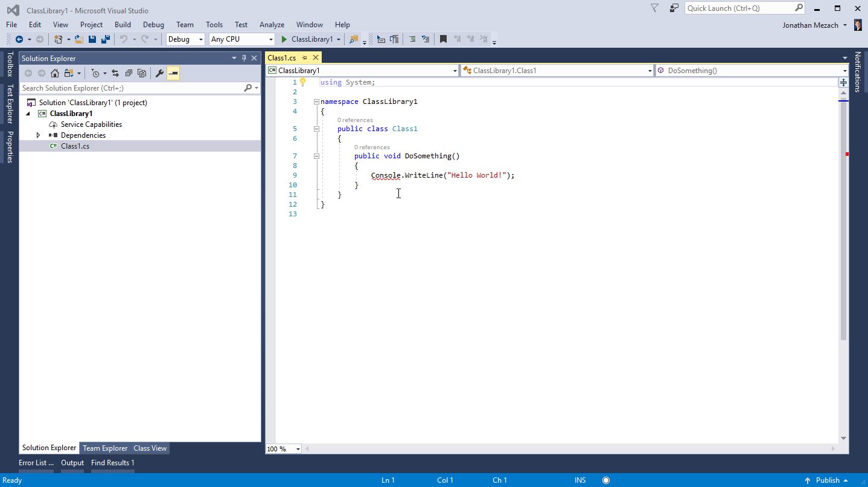Switch to the Team Explorer tab
This screenshot has width=868, height=487.
(x=105, y=448)
